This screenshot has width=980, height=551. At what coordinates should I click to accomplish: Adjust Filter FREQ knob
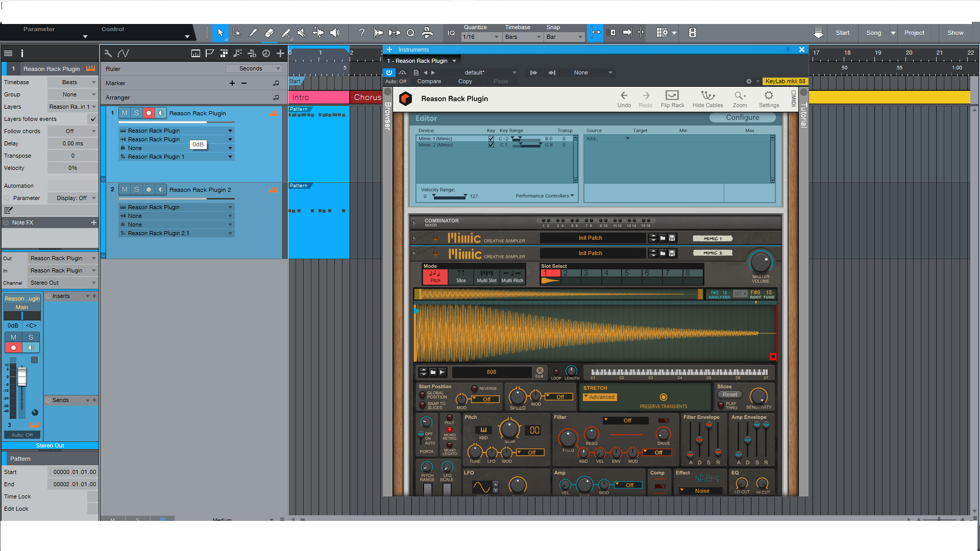(568, 438)
